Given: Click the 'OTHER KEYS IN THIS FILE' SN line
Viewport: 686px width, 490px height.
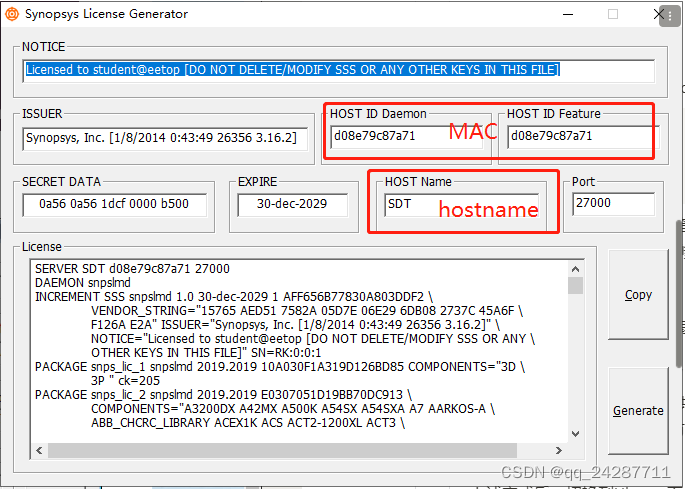Looking at the screenshot, I should (x=206, y=353).
